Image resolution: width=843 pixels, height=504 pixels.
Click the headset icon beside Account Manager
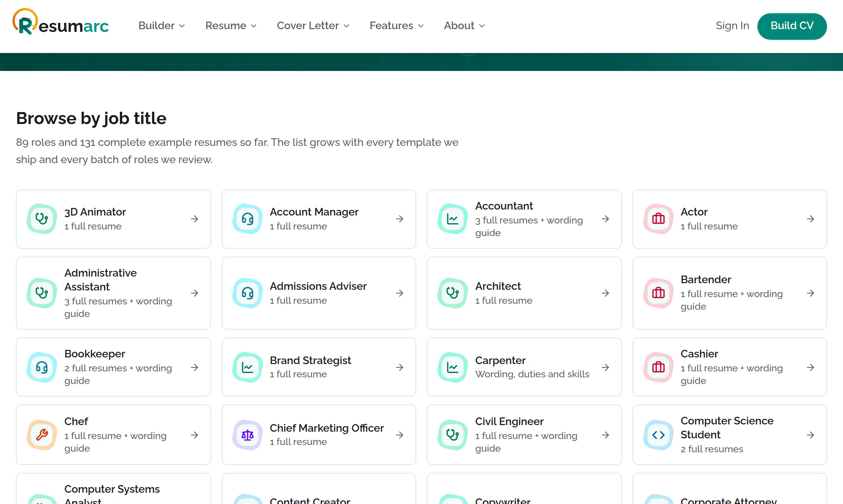(x=248, y=219)
